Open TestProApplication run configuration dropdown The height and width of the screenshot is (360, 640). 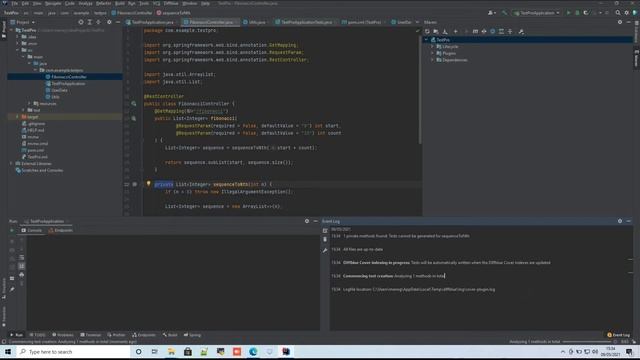[537, 13]
